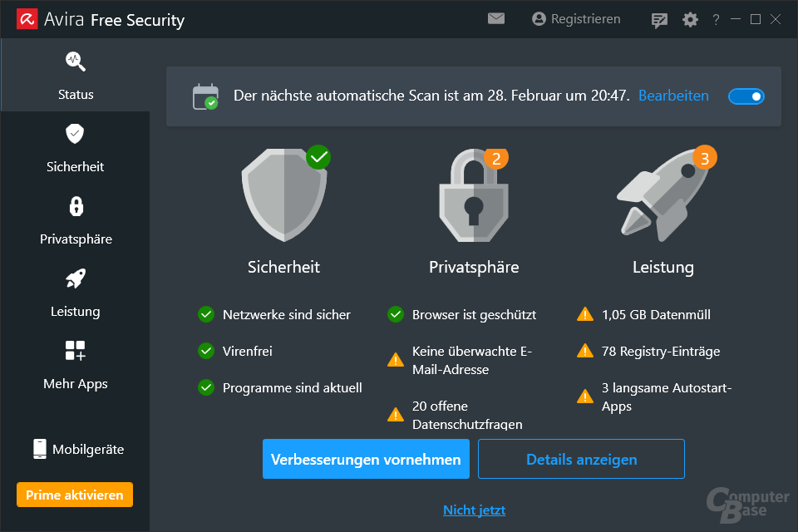This screenshot has height=532, width=798.
Task: Click the help question mark icon
Action: [716, 20]
